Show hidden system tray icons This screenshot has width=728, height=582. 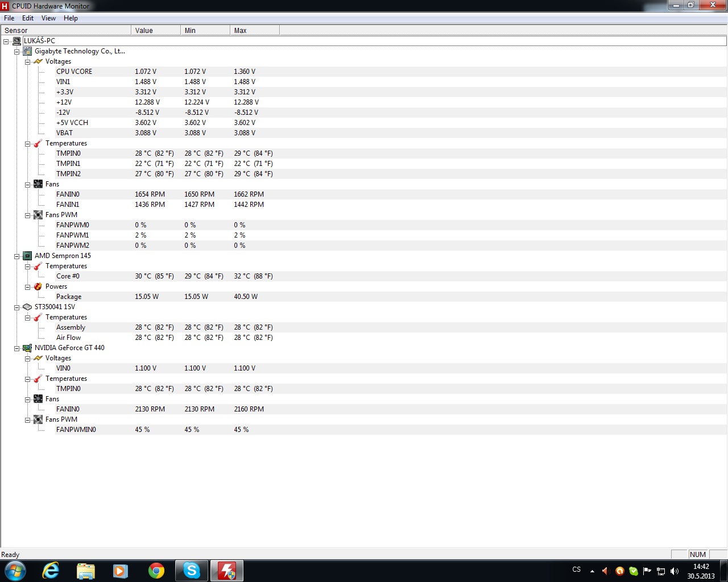pyautogui.click(x=592, y=571)
